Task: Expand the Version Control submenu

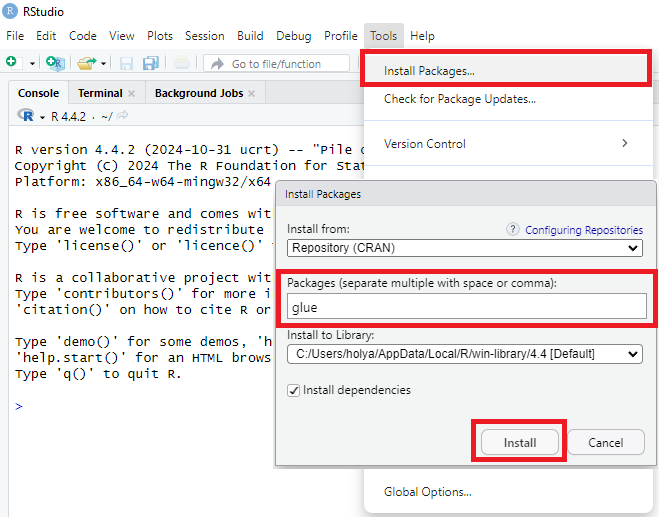Action: tap(625, 143)
